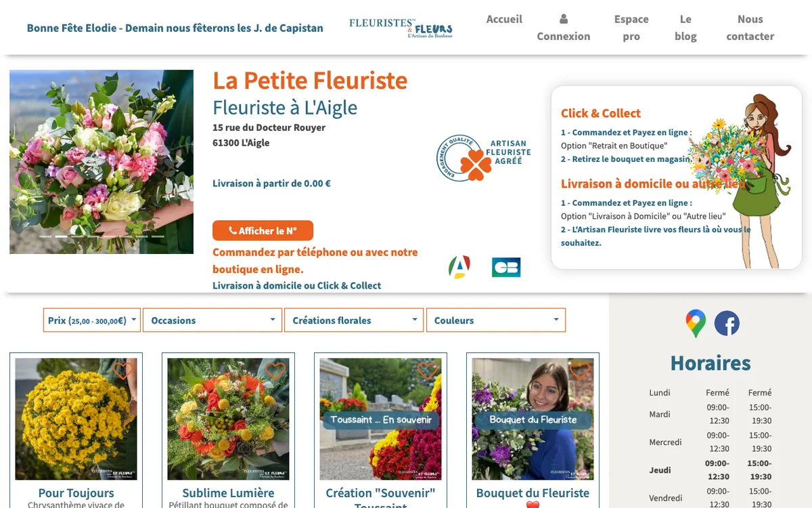Image resolution: width=812 pixels, height=508 pixels.
Task: Click the CB card payment logo
Action: pyautogui.click(x=506, y=268)
